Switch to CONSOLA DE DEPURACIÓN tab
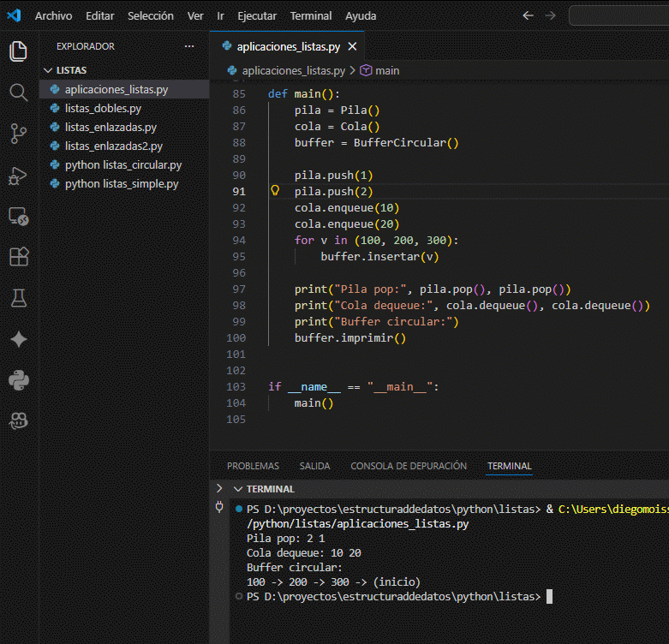 point(409,466)
